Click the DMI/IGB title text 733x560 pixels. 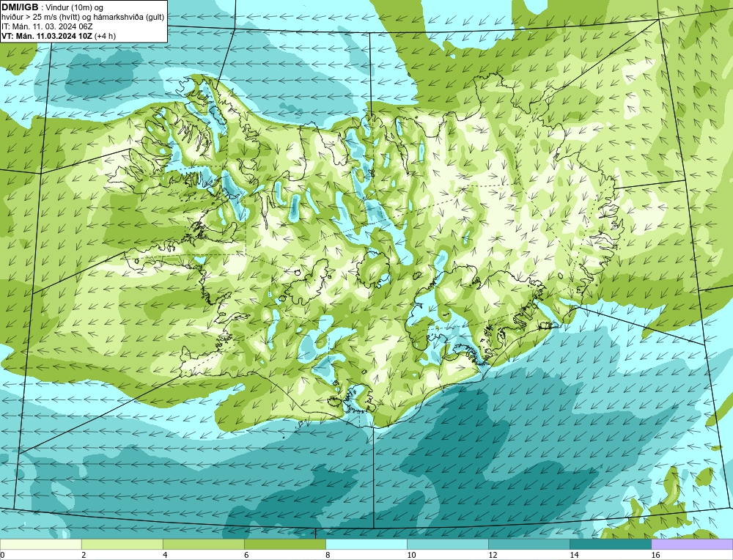(x=20, y=7)
